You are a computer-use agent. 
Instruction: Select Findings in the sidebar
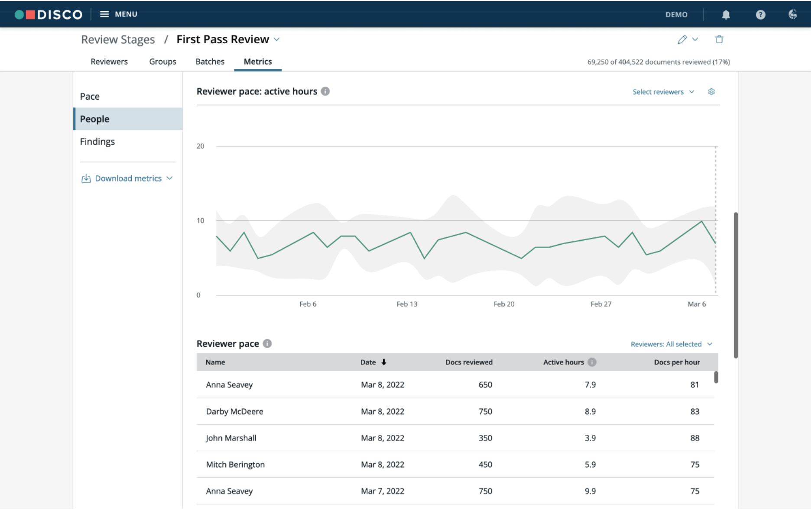click(x=97, y=142)
